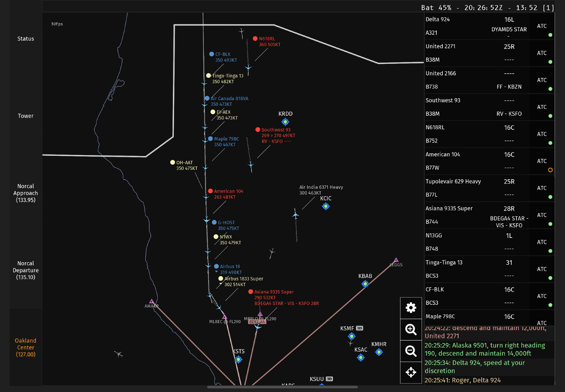Select KCIC airport marker
This screenshot has width=565, height=392.
click(x=326, y=206)
